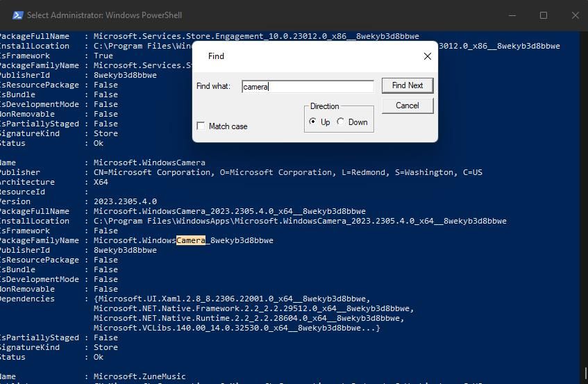This screenshot has height=384, width=588.
Task: Click the WindowsCamera InstallLocation path
Action: 300,222
